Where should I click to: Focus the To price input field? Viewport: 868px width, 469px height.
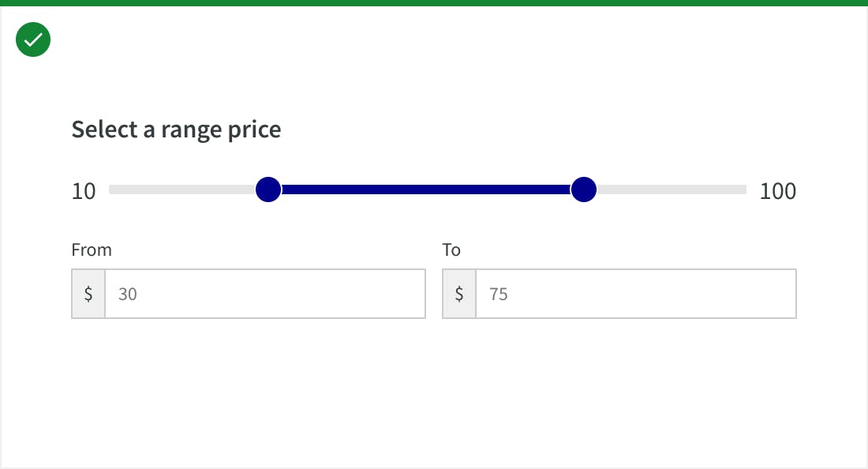point(635,294)
